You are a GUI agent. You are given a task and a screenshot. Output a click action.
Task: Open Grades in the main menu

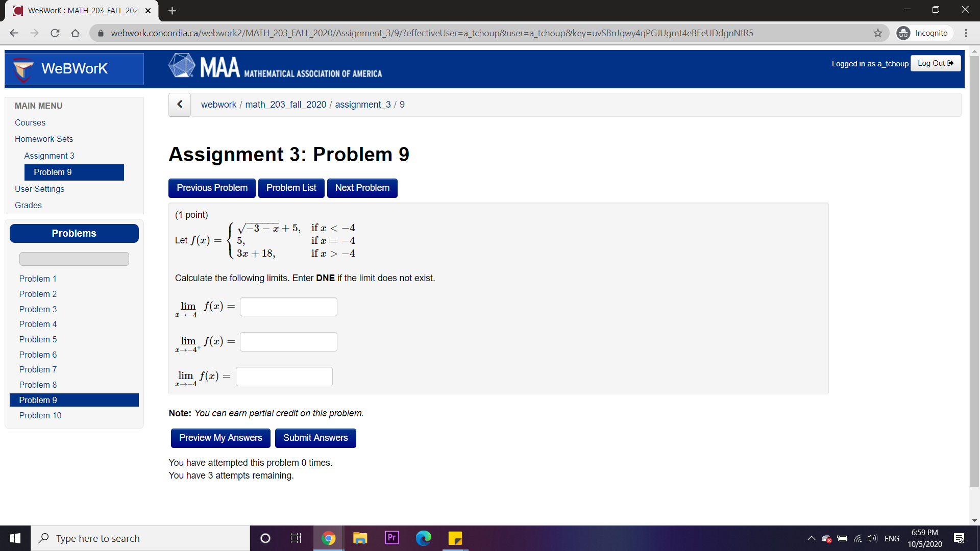click(29, 205)
